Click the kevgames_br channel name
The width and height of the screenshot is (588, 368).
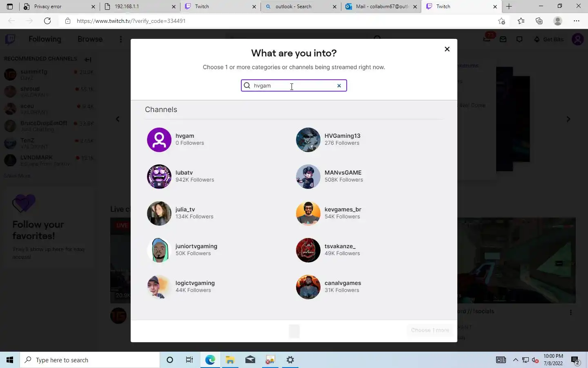pyautogui.click(x=343, y=209)
